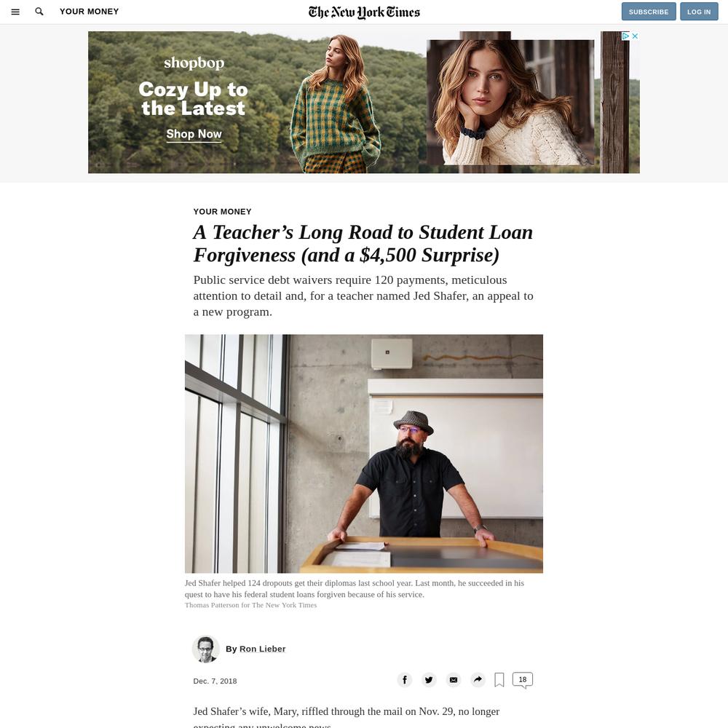The width and height of the screenshot is (728, 728).
Task: Click the cream sweater model ad image
Action: (510, 102)
